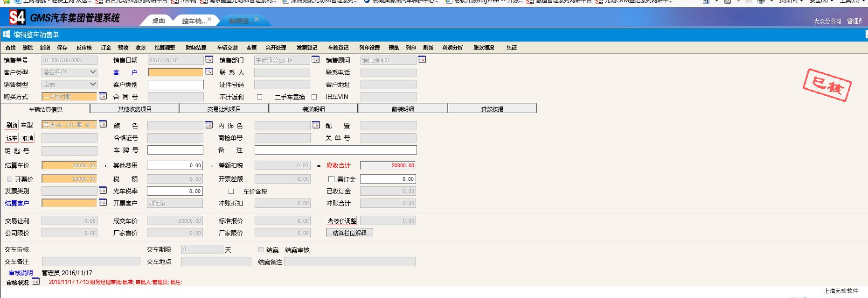Open the 销售日期 date picker icon

click(209, 60)
